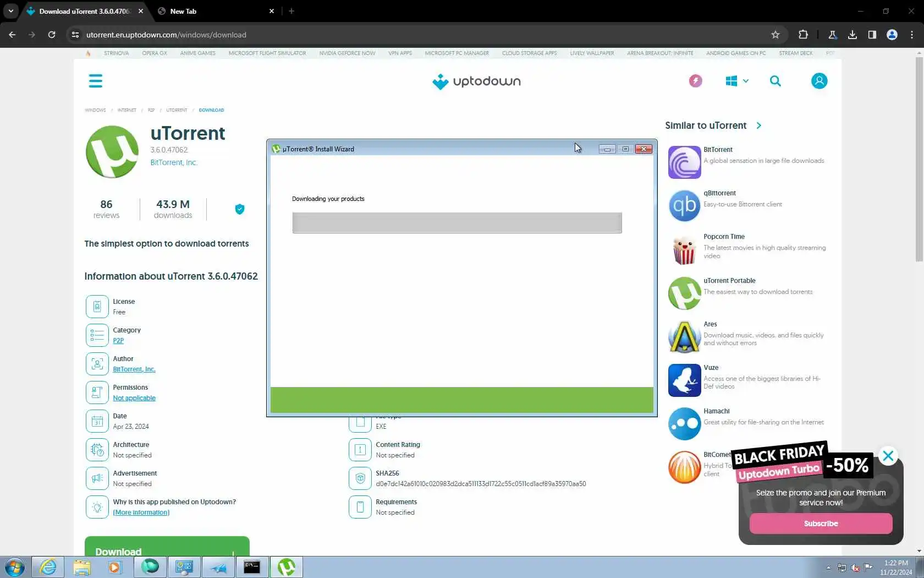Image resolution: width=924 pixels, height=578 pixels.
Task: Open the Author BitTorrent, Inc. link
Action: 134,369
